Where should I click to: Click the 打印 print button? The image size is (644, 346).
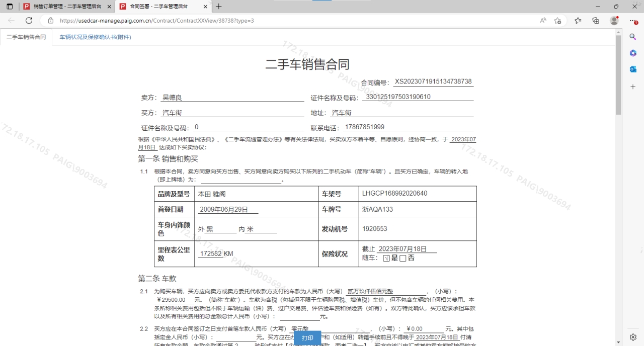(x=307, y=338)
